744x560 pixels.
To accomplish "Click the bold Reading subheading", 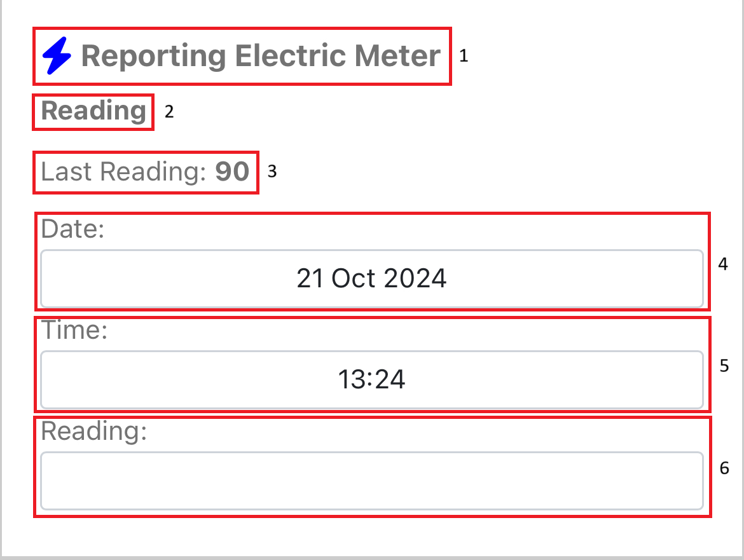I will coord(93,111).
